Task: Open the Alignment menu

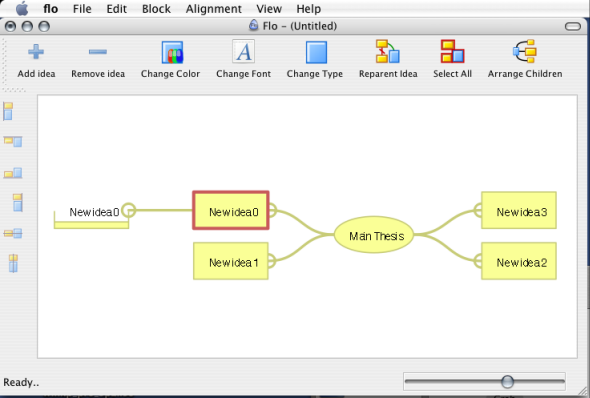Action: [213, 9]
